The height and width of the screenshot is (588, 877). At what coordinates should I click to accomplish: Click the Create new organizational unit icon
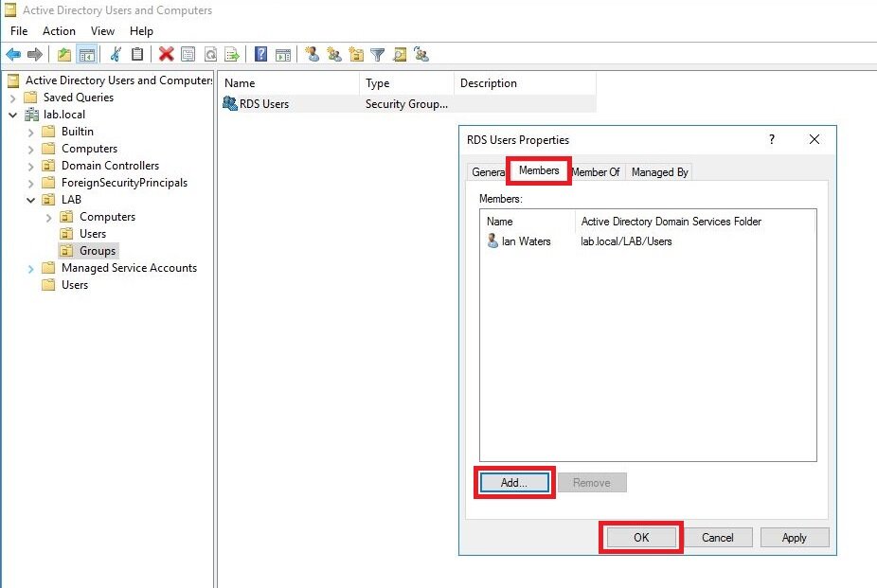[356, 54]
